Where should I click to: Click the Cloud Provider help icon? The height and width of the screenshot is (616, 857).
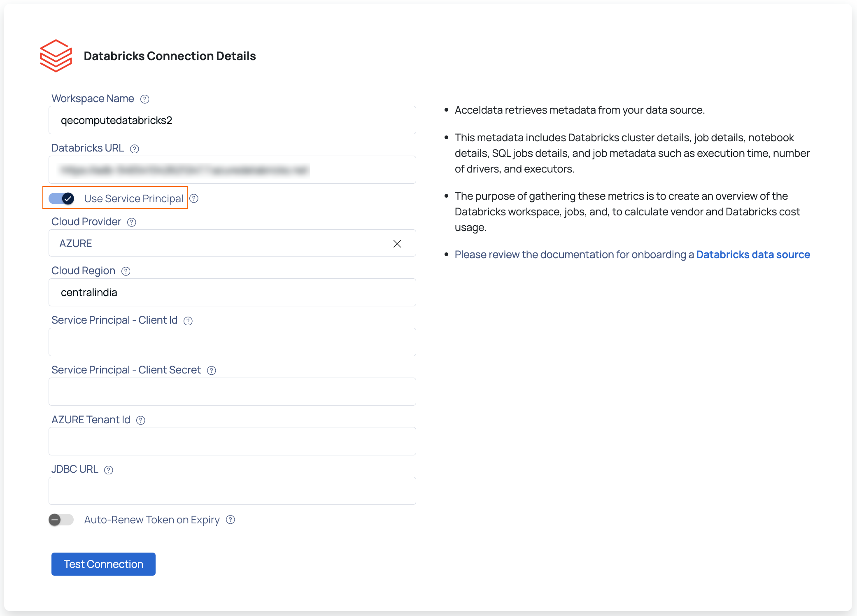(131, 222)
